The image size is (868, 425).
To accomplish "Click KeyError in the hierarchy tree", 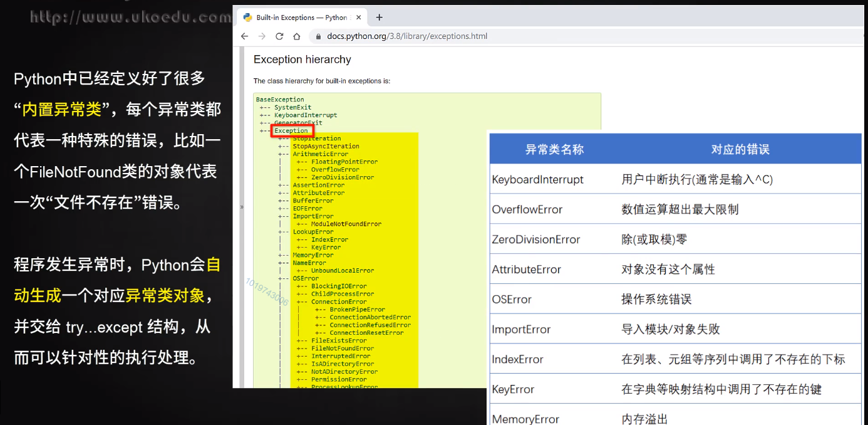I will point(326,248).
